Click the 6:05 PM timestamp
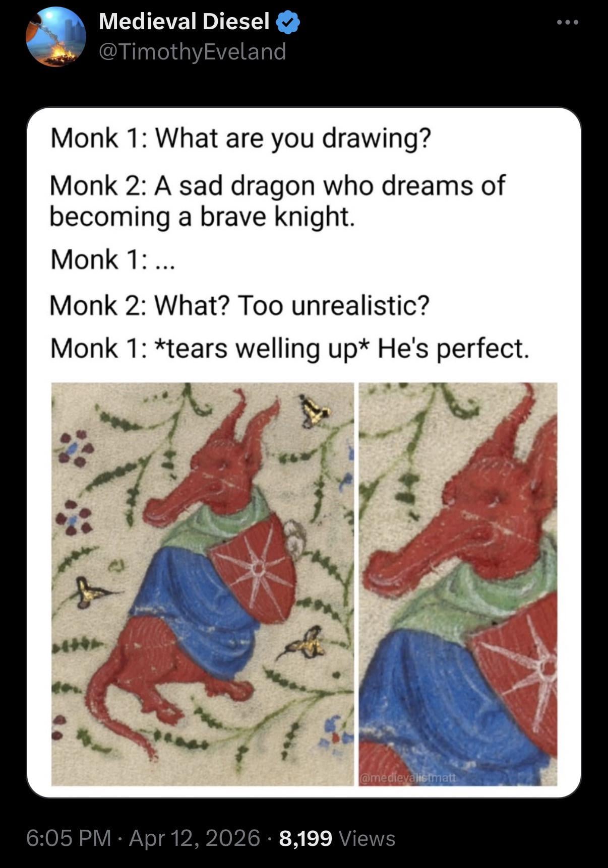The image size is (608, 868). [69, 838]
